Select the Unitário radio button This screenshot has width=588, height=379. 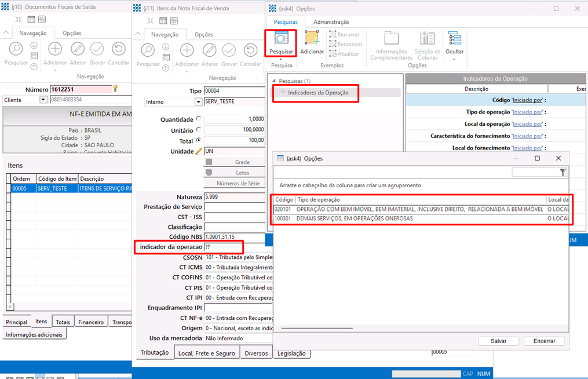click(199, 130)
